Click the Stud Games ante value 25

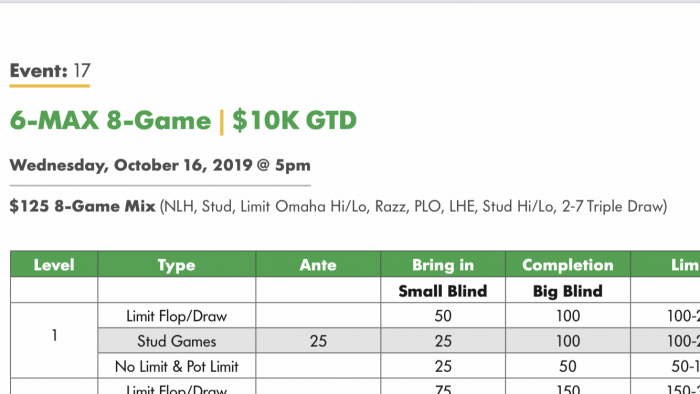[x=318, y=341]
